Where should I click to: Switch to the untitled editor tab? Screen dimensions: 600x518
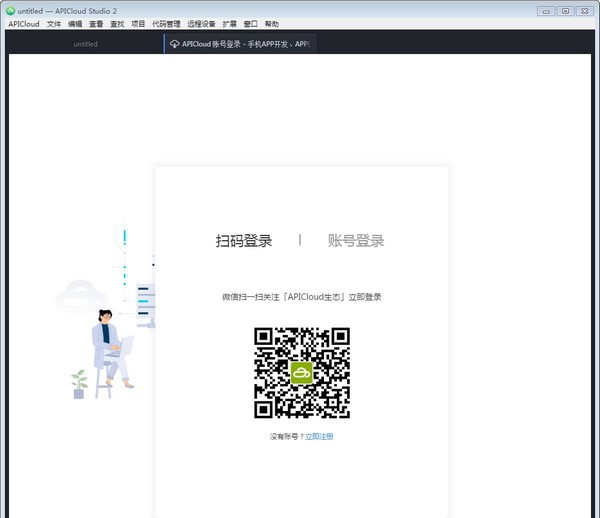pyautogui.click(x=85, y=44)
